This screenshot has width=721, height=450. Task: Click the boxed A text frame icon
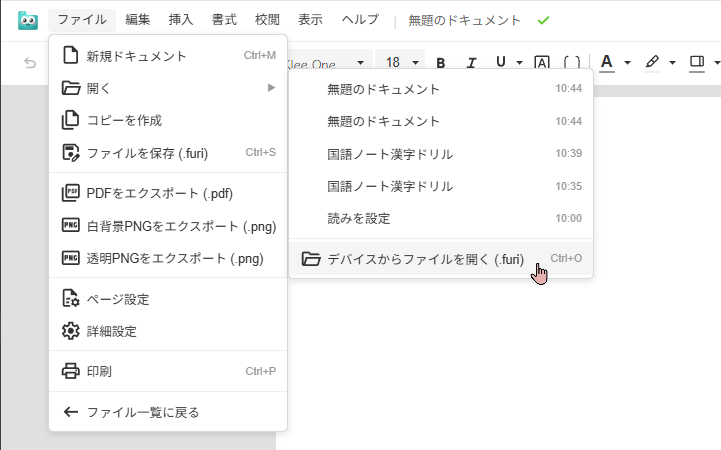pos(542,63)
